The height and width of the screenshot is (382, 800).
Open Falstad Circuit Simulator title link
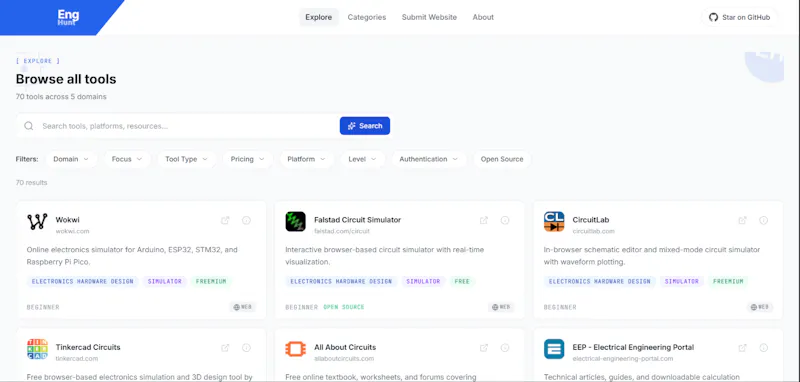[x=358, y=220]
